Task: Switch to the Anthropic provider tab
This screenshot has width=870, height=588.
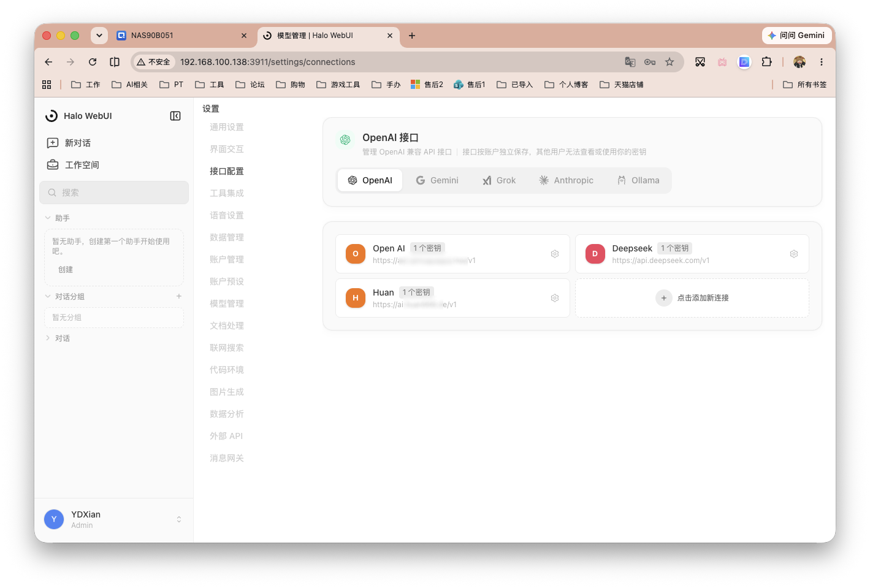Action: click(566, 180)
